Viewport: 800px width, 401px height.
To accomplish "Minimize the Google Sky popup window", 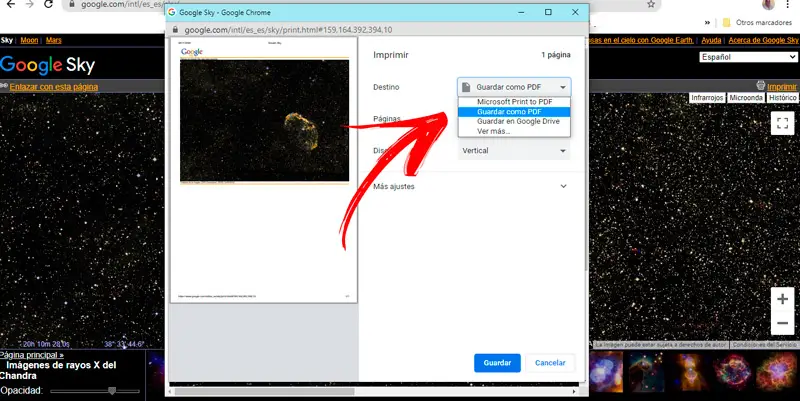I will click(x=521, y=12).
